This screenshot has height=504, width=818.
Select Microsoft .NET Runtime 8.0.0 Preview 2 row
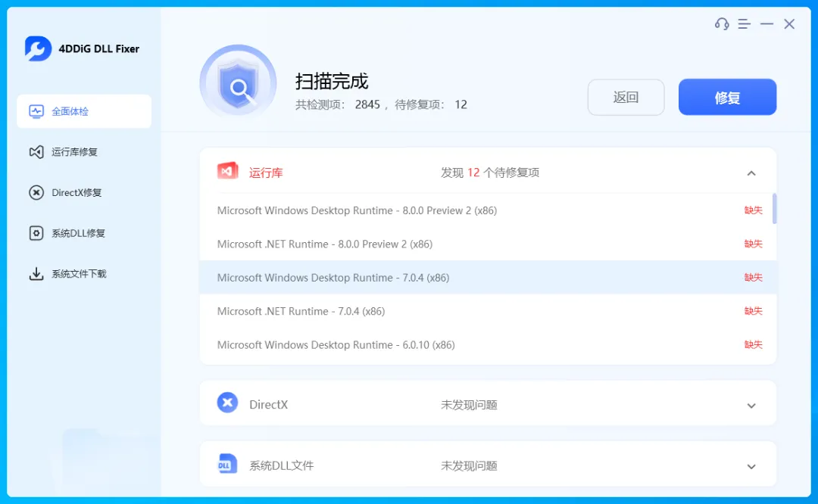click(488, 244)
